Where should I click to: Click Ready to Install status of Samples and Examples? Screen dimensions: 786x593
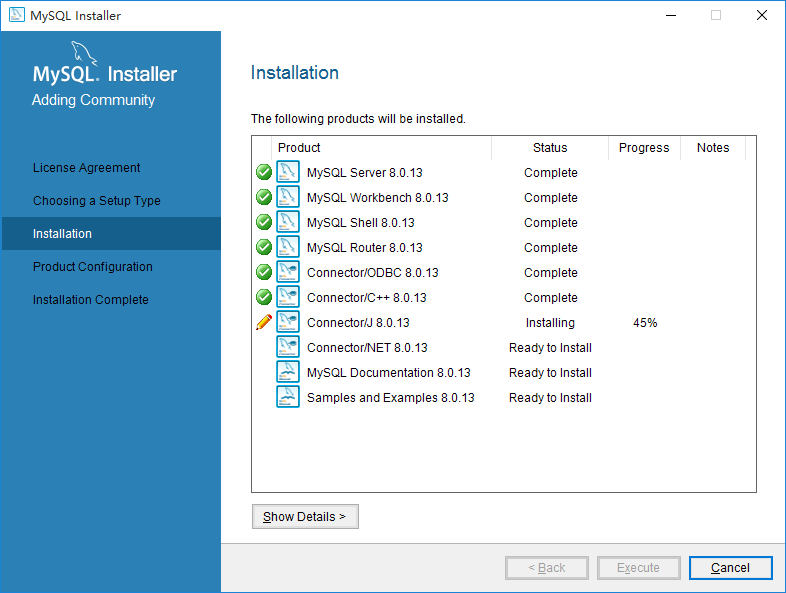pyautogui.click(x=550, y=398)
